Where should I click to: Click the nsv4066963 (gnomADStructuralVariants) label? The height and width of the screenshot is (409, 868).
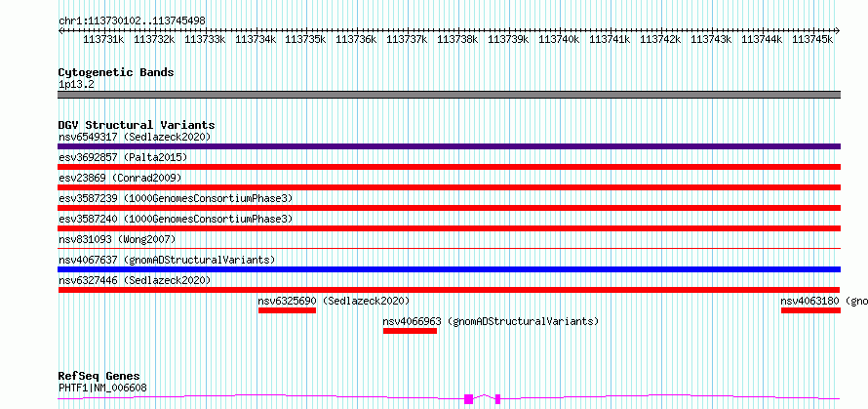click(491, 321)
